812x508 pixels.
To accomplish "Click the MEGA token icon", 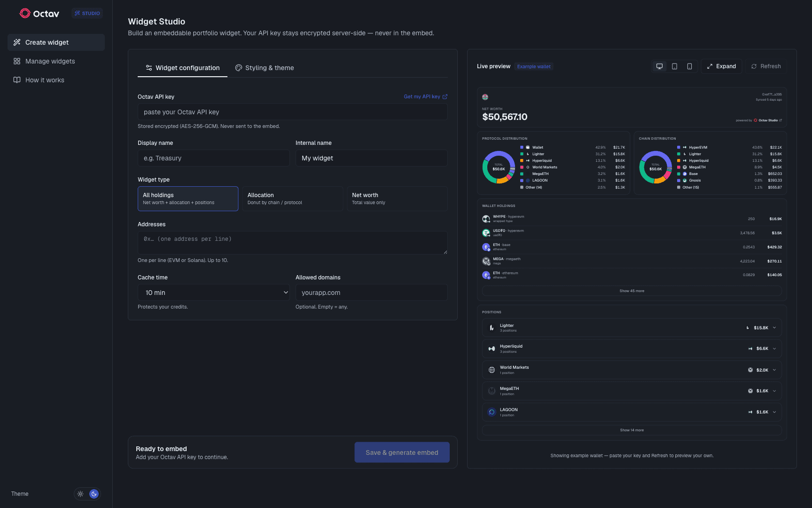I will 486,261.
